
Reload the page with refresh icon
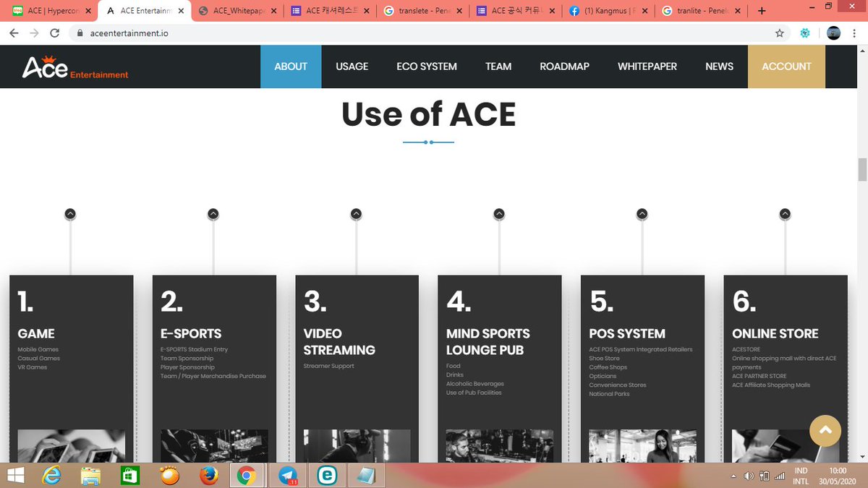[54, 33]
